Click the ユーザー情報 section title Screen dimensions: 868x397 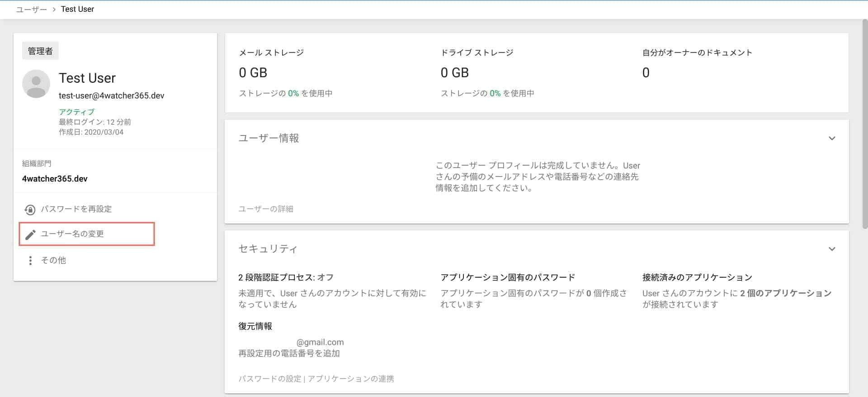[269, 138]
